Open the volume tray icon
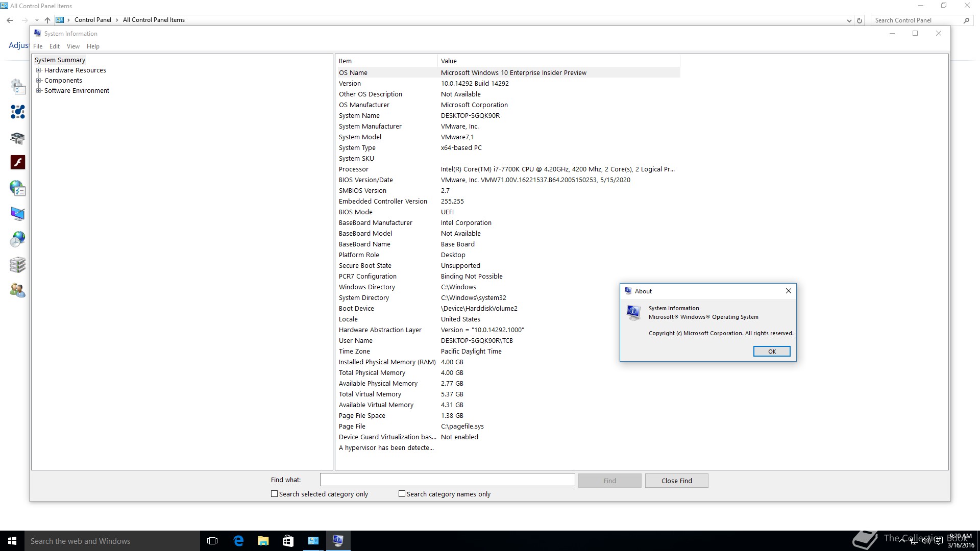The image size is (980, 551). [926, 541]
